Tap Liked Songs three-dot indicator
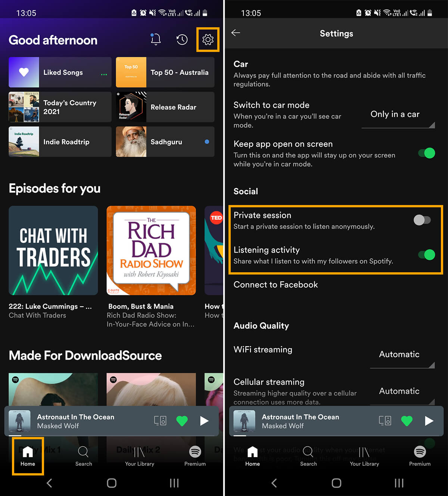The height and width of the screenshot is (496, 448). click(x=104, y=74)
